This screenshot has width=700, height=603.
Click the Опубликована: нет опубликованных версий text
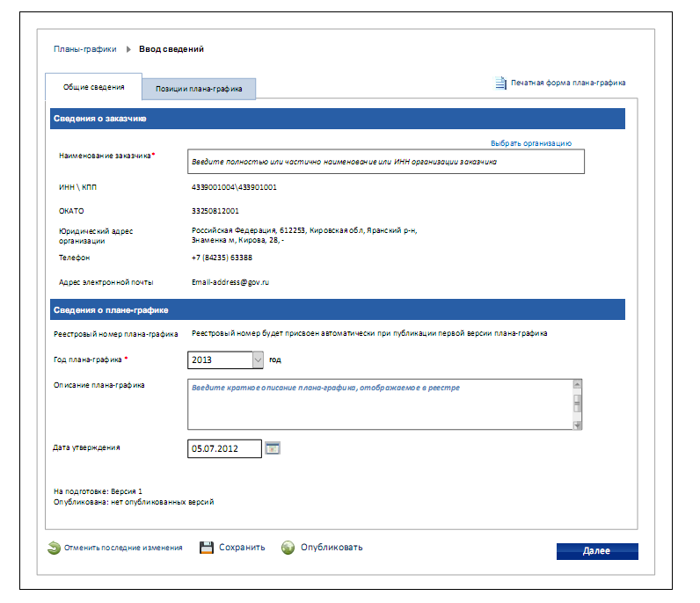(134, 502)
